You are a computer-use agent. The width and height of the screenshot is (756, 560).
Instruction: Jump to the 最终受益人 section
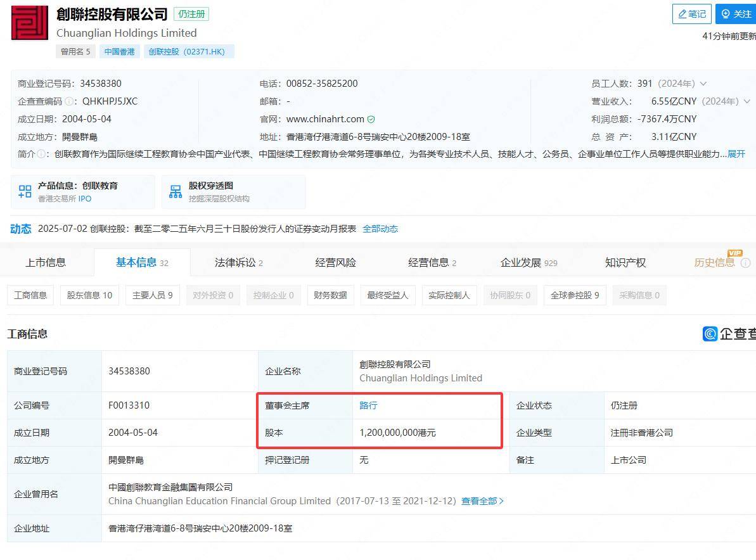[388, 295]
